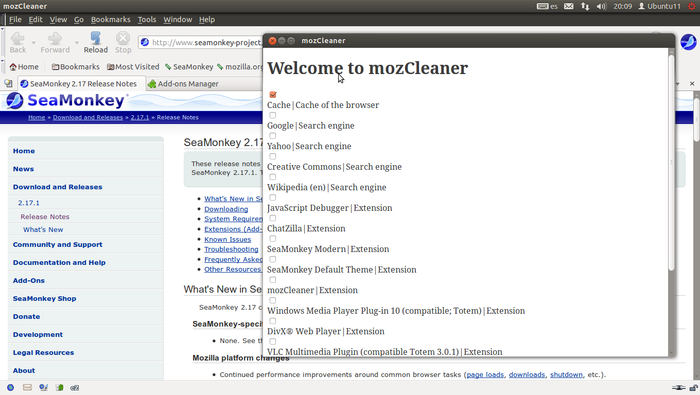
Task: Click the 2.17.1 breadcrumb link
Action: click(x=140, y=117)
